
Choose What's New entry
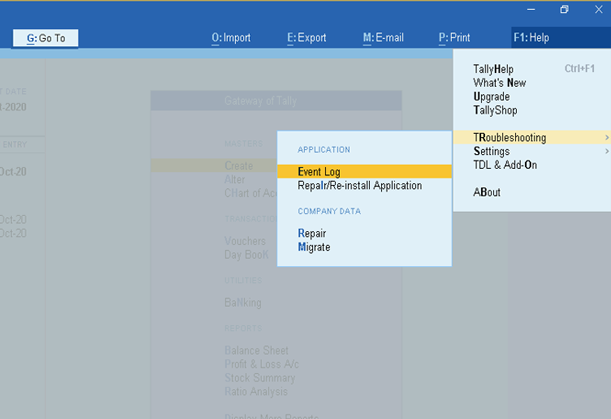tap(500, 83)
